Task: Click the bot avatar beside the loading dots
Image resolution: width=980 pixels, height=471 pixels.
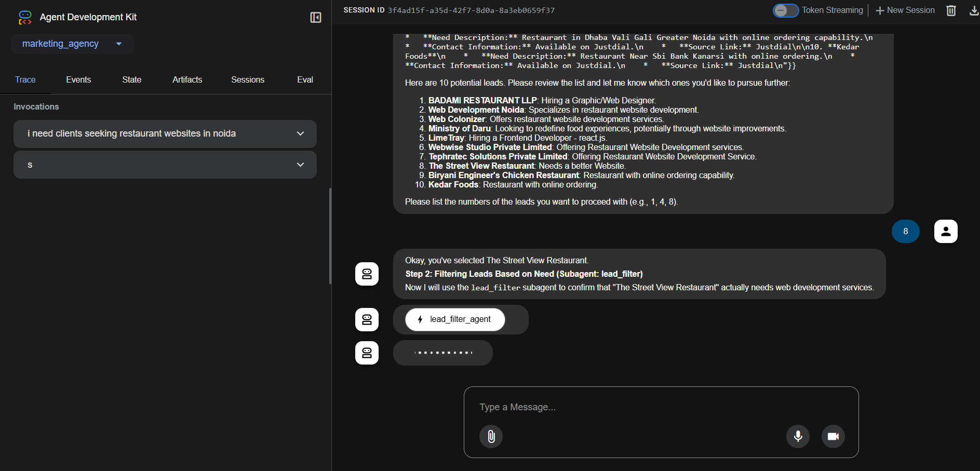Action: pos(367,353)
